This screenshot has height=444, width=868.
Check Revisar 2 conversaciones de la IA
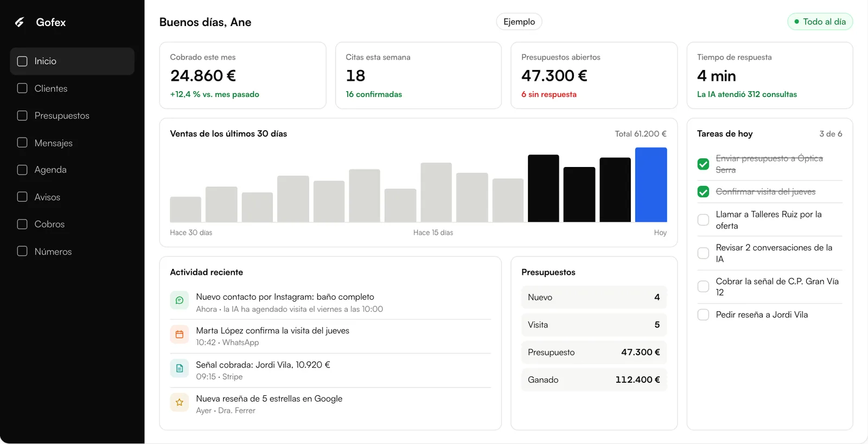point(703,253)
